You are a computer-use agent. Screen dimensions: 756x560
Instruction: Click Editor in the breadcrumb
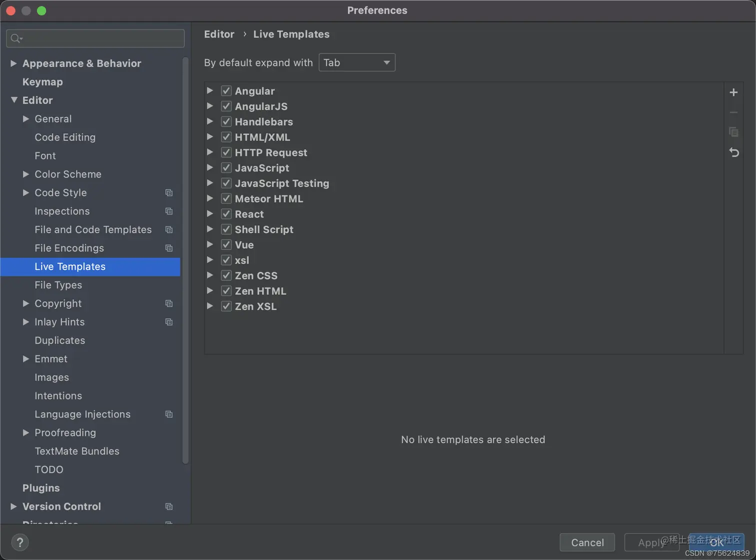[219, 34]
